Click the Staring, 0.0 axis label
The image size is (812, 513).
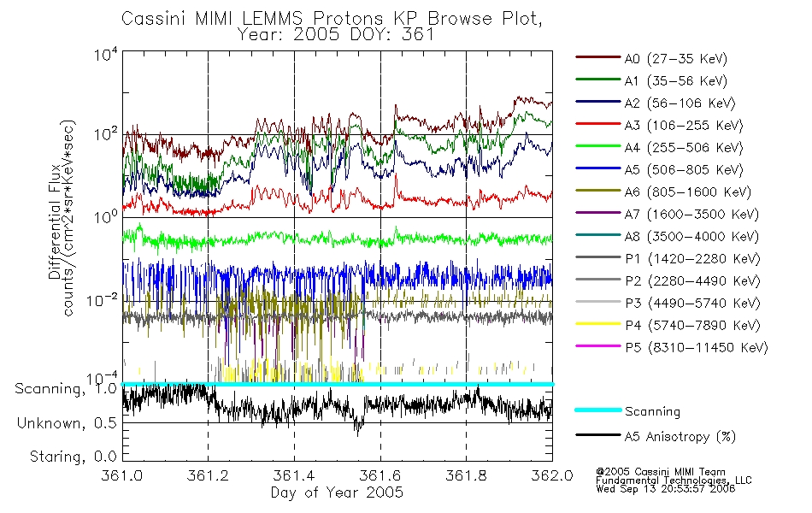[73, 457]
